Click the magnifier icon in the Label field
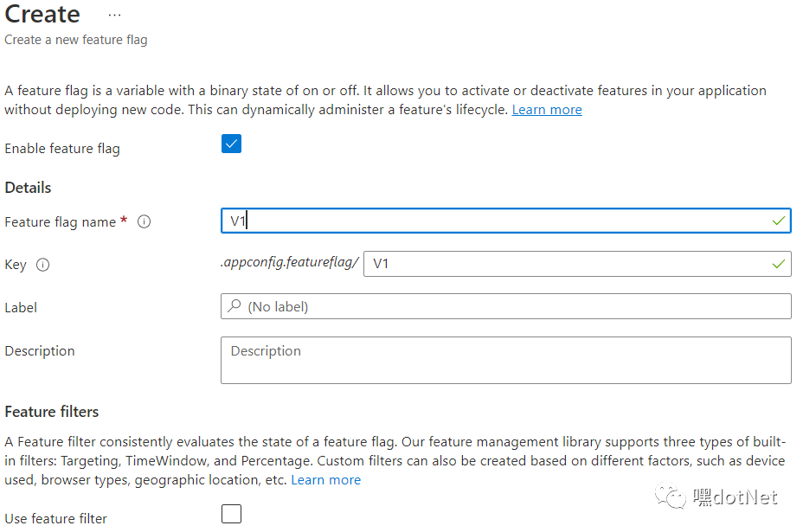 coord(234,306)
